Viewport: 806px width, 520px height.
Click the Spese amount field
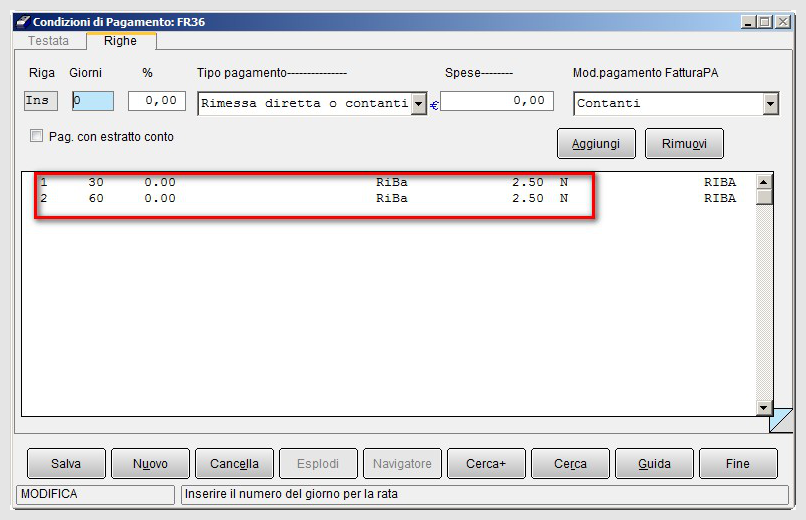click(x=497, y=101)
